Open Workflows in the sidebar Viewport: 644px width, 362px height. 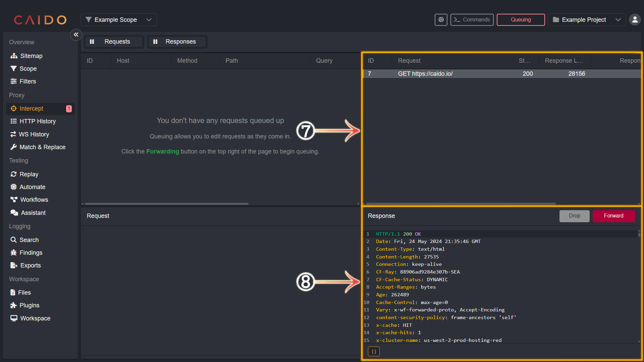(x=40, y=200)
